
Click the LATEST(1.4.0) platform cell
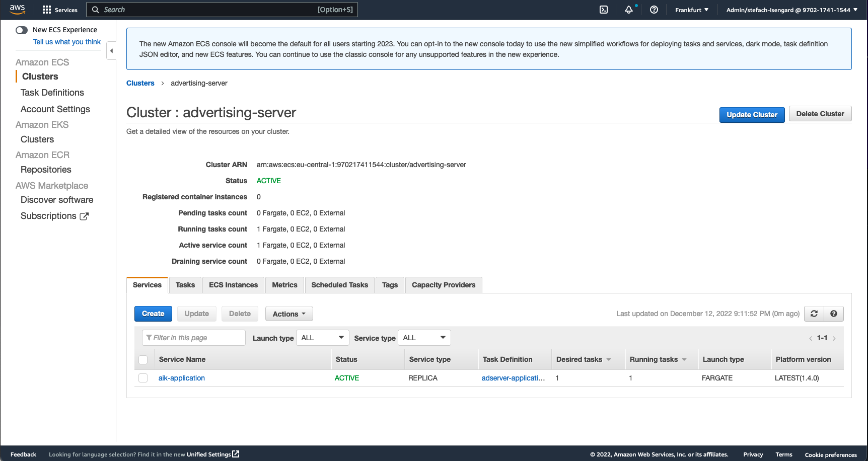tap(797, 378)
